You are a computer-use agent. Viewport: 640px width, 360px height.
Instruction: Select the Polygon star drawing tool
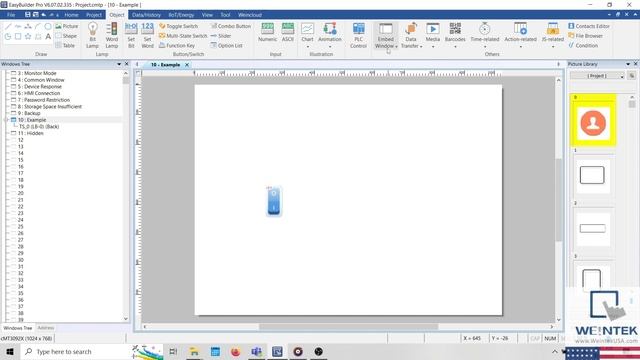pyautogui.click(x=28, y=36)
